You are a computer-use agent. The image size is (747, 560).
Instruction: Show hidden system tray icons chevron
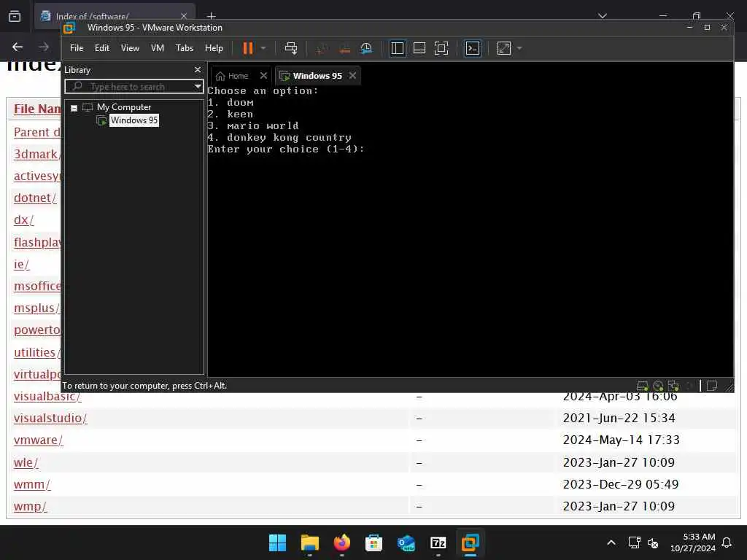click(611, 542)
